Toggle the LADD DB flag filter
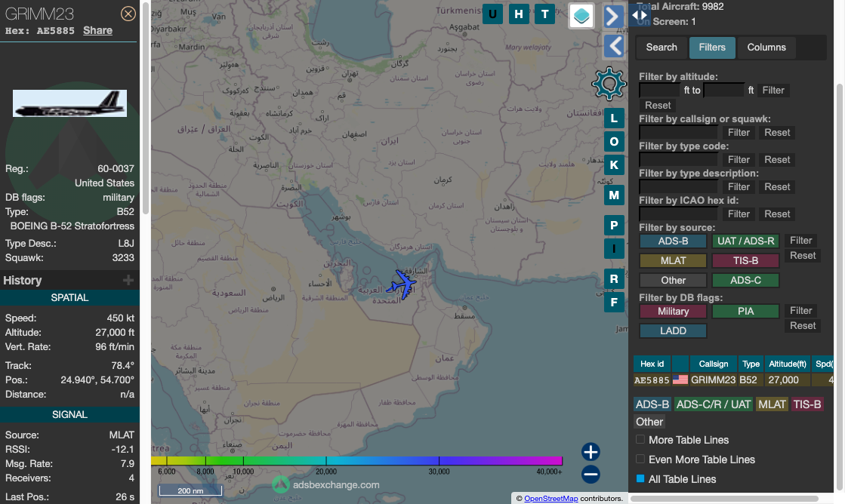845x504 pixels. click(673, 330)
